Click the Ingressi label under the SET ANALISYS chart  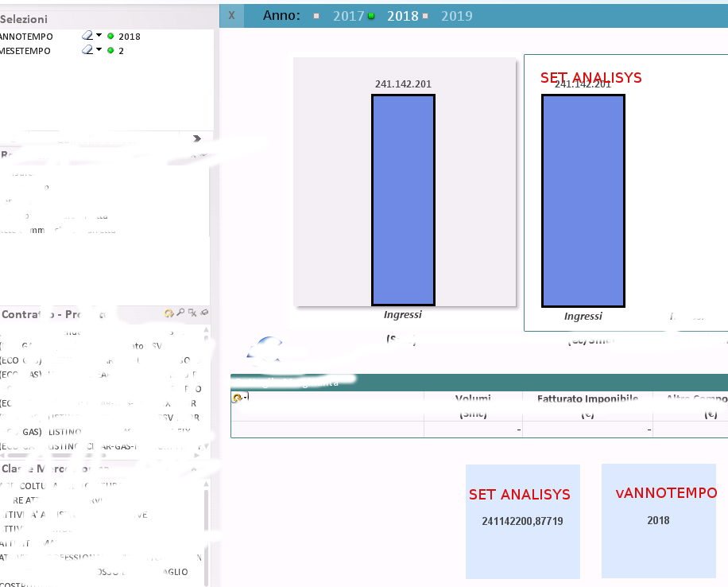coord(583,316)
